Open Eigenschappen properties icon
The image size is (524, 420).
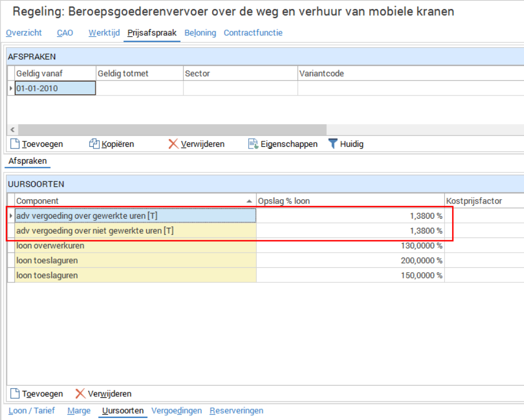[253, 144]
